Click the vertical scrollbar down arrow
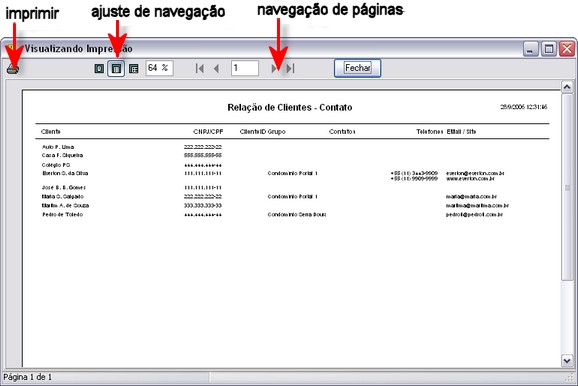578x386 pixels. [x=567, y=361]
